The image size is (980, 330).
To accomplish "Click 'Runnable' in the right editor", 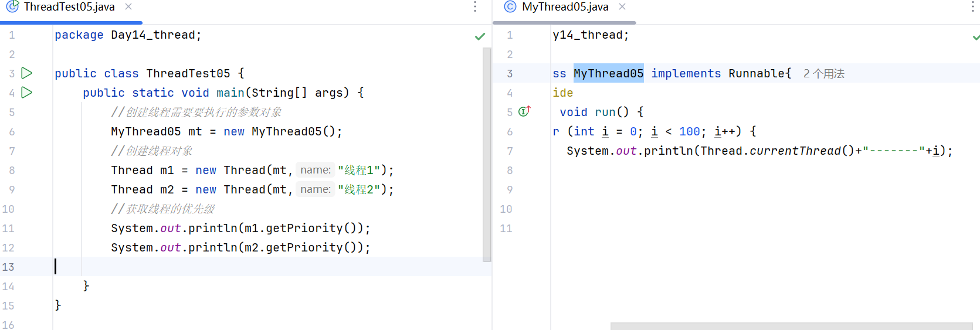I will pyautogui.click(x=757, y=73).
